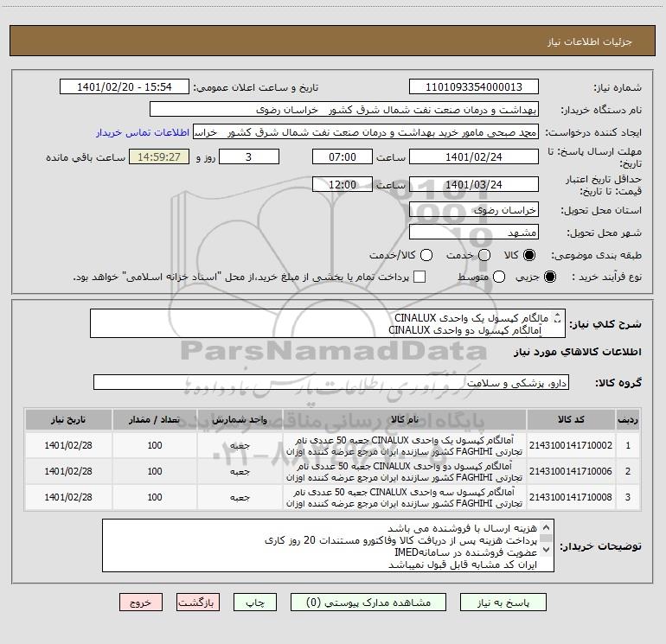This screenshot has width=666, height=644.
Task: Click the واحد شمارش column header
Action: click(240, 420)
